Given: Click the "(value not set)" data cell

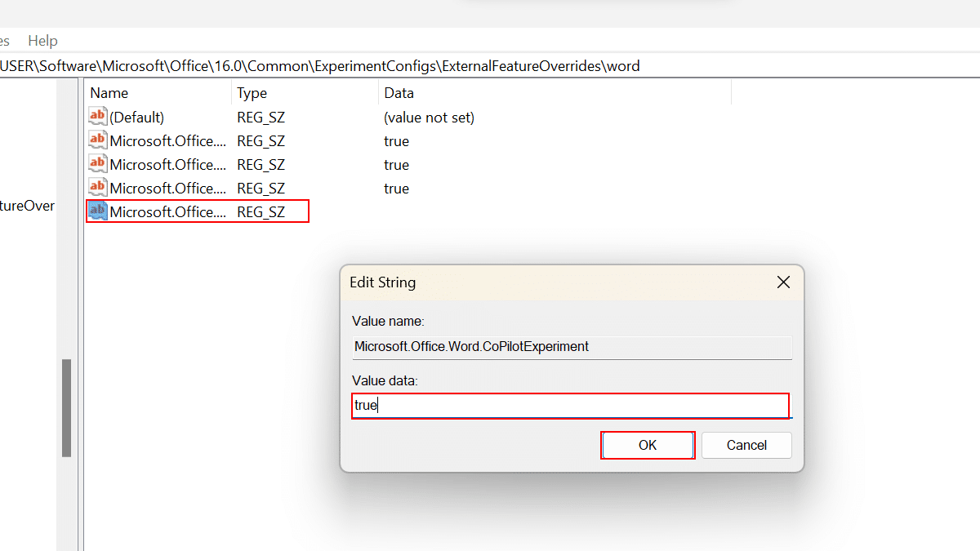Looking at the screenshot, I should 429,117.
